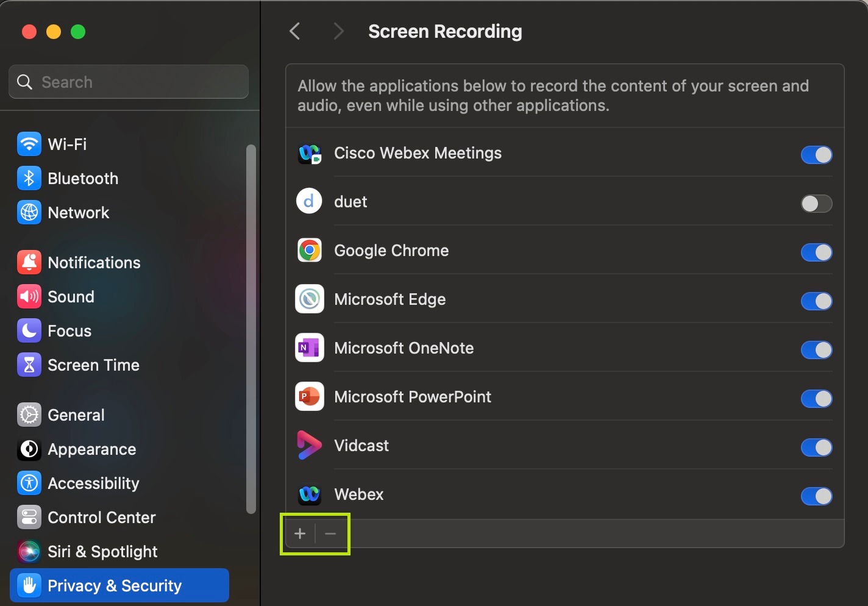Select the Cisco Webex Meetings name
Viewport: 868px width, 606px height.
[418, 153]
